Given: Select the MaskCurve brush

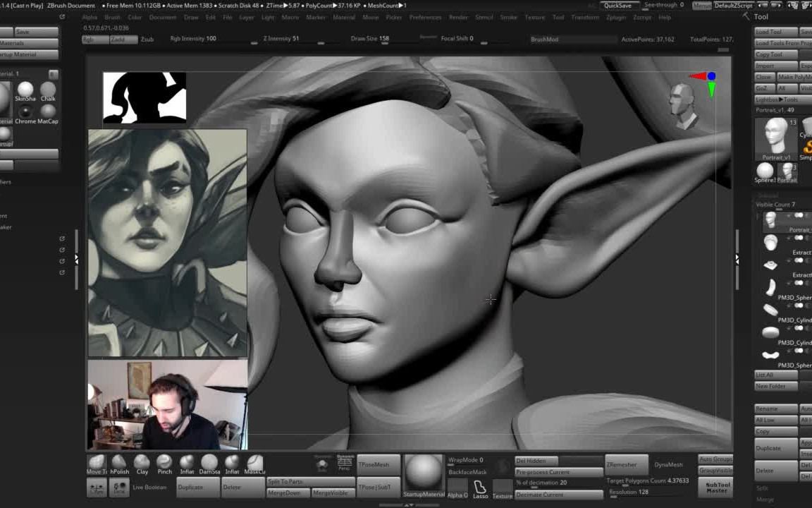Looking at the screenshot, I should coord(254,464).
